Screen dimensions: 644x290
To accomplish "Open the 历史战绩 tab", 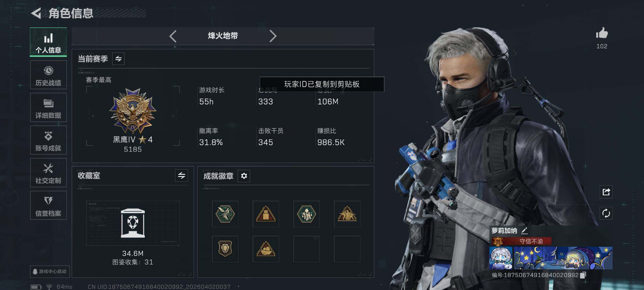I will tap(48, 75).
